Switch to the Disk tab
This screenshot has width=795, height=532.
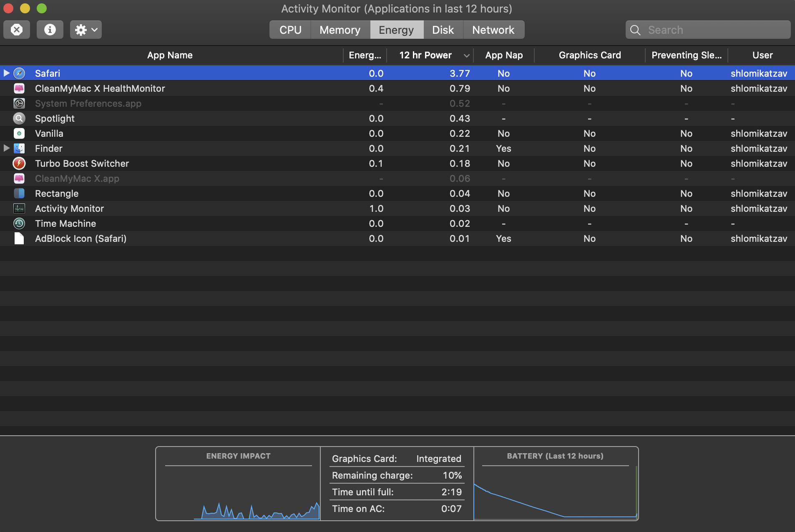pyautogui.click(x=443, y=30)
